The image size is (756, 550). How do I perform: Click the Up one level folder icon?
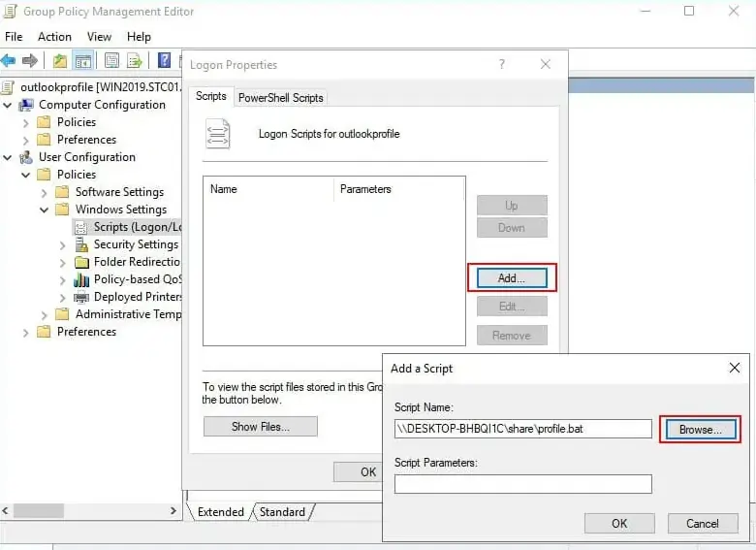click(60, 61)
